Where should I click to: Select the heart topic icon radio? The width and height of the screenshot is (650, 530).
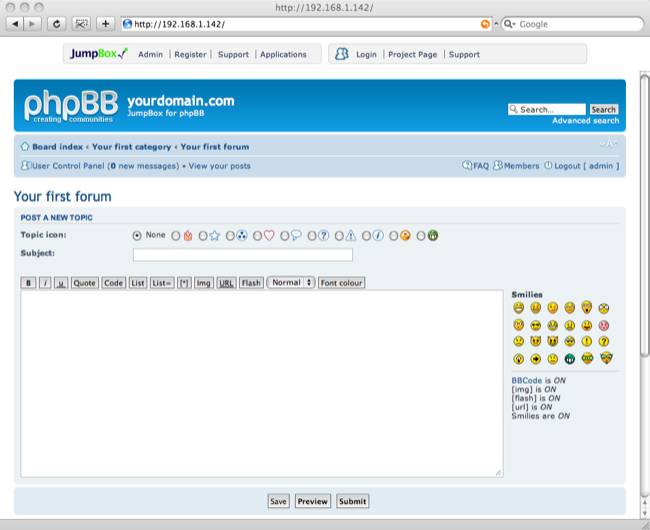(x=257, y=236)
